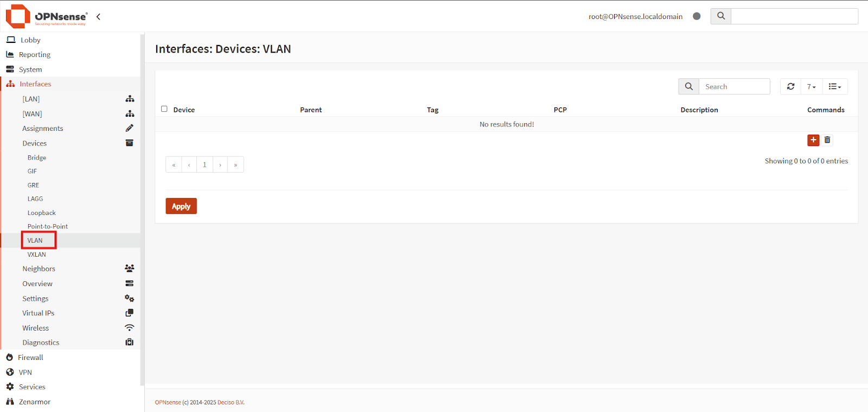868x412 pixels.
Task: Click the people icon next to Neighbors
Action: (x=129, y=268)
